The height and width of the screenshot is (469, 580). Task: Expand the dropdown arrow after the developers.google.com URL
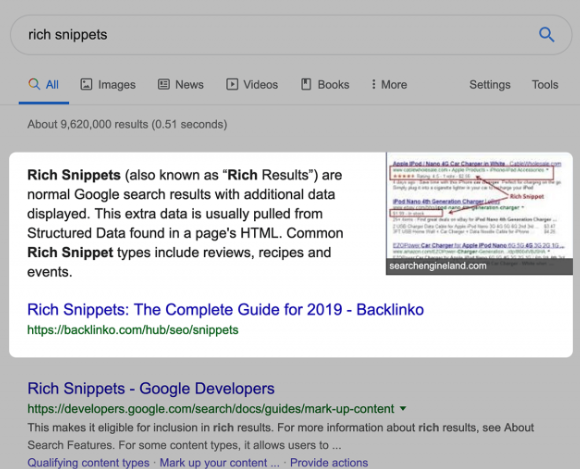coord(403,409)
